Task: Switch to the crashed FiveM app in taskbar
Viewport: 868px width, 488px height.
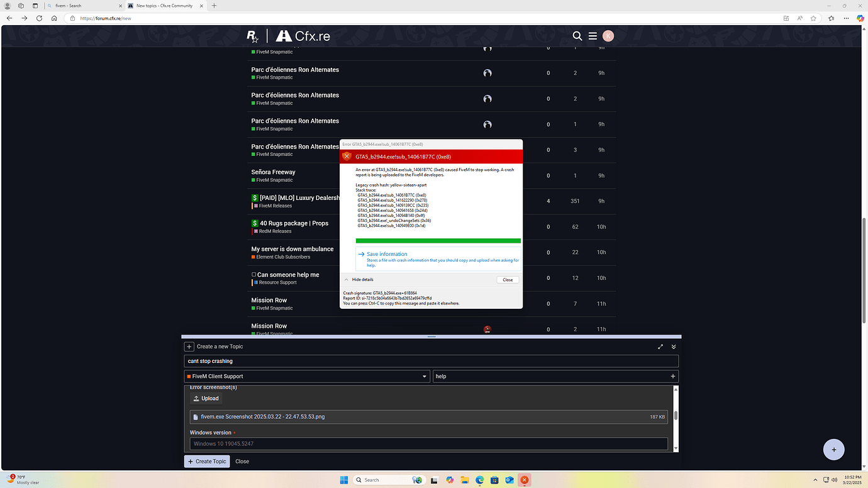Action: pos(524,480)
